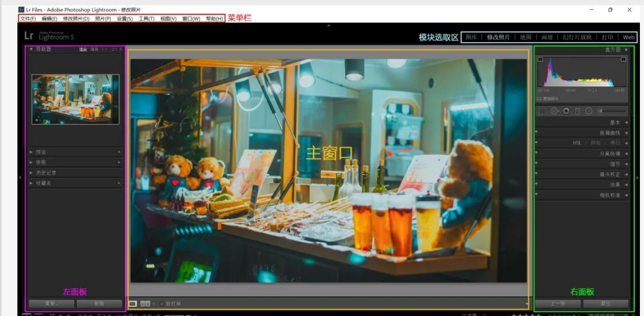Click the 复位 reset button
The height and width of the screenshot is (316, 644).
click(x=606, y=303)
